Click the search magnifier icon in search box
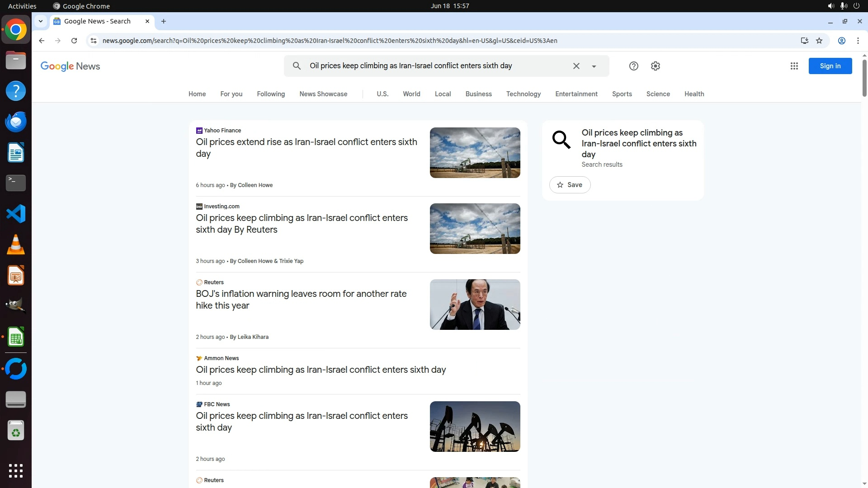The height and width of the screenshot is (488, 868). (x=297, y=66)
